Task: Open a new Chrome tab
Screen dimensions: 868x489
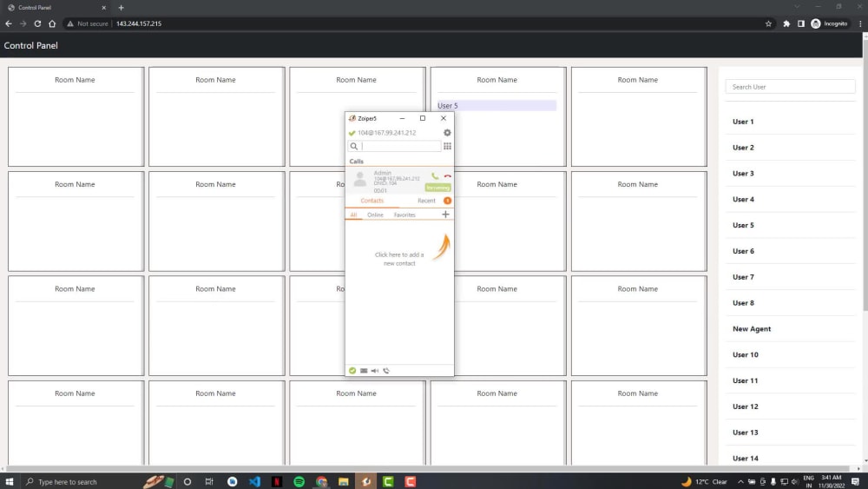Action: (x=121, y=8)
